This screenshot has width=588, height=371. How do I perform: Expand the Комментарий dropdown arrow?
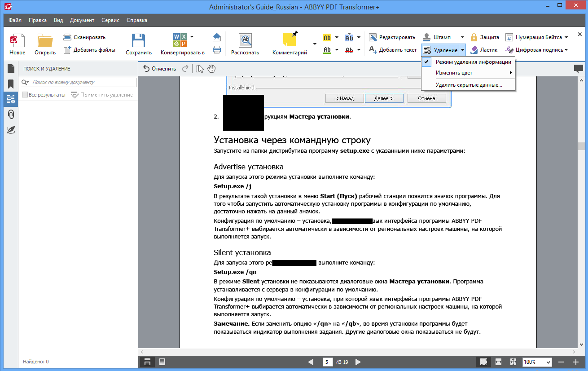(x=314, y=44)
